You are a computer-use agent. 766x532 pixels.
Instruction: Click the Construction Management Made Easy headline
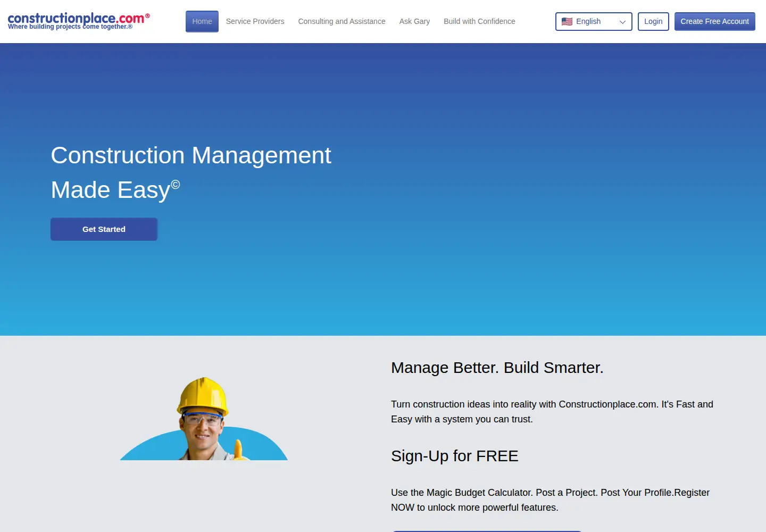[x=191, y=172]
